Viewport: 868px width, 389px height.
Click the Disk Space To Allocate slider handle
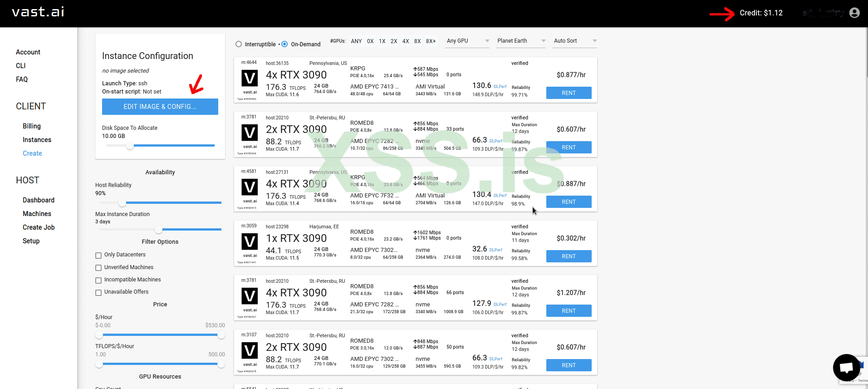tap(130, 146)
